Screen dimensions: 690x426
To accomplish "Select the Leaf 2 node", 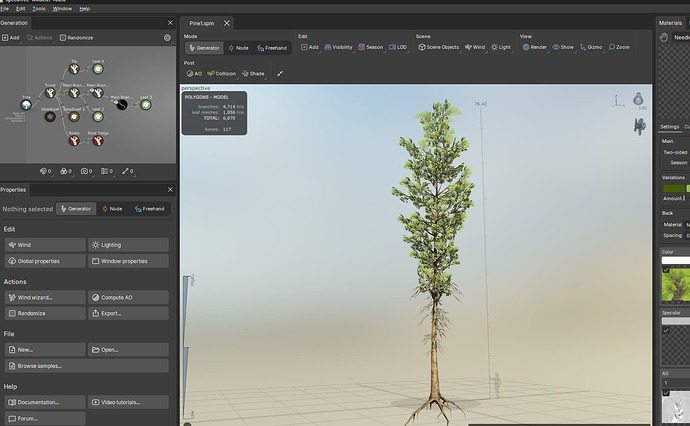I will coord(98,117).
